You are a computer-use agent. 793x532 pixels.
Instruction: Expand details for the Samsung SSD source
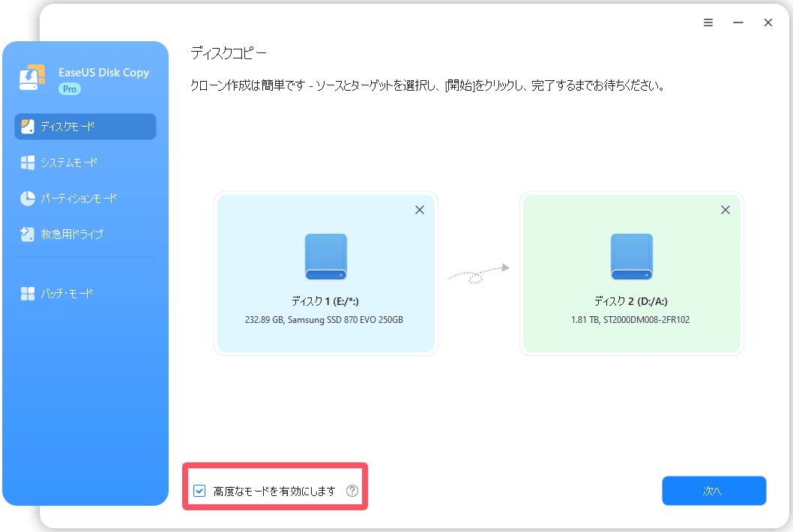tap(325, 320)
